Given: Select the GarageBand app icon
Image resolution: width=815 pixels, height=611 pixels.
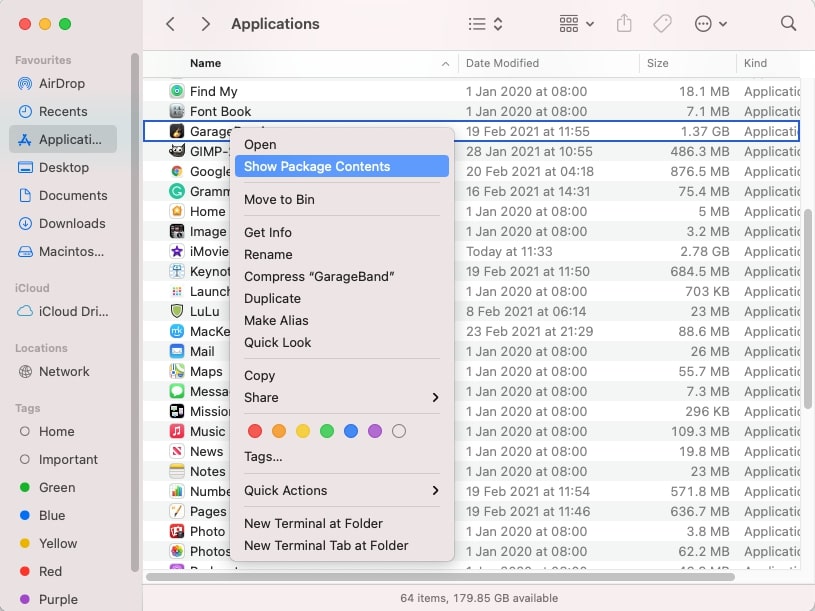Looking at the screenshot, I should click(x=177, y=131).
